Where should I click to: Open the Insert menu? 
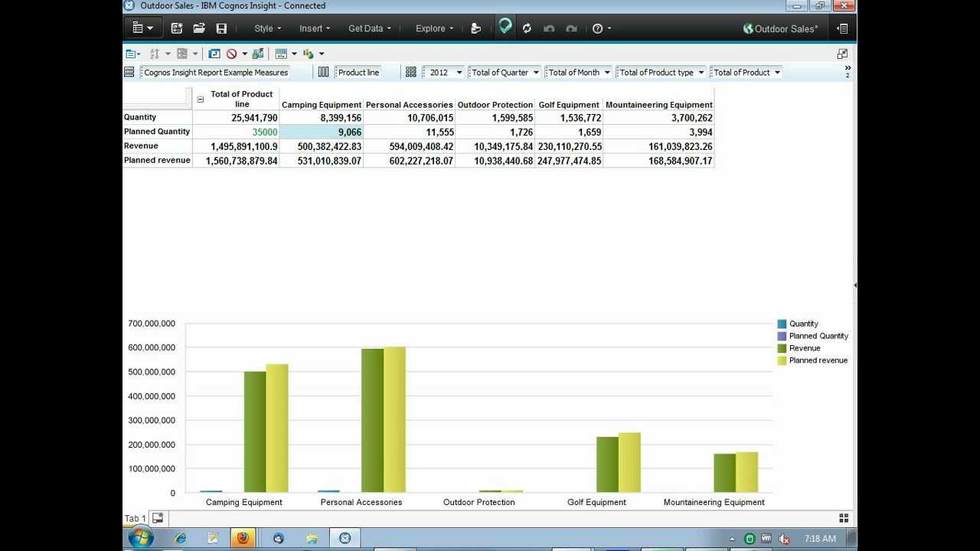(x=315, y=28)
